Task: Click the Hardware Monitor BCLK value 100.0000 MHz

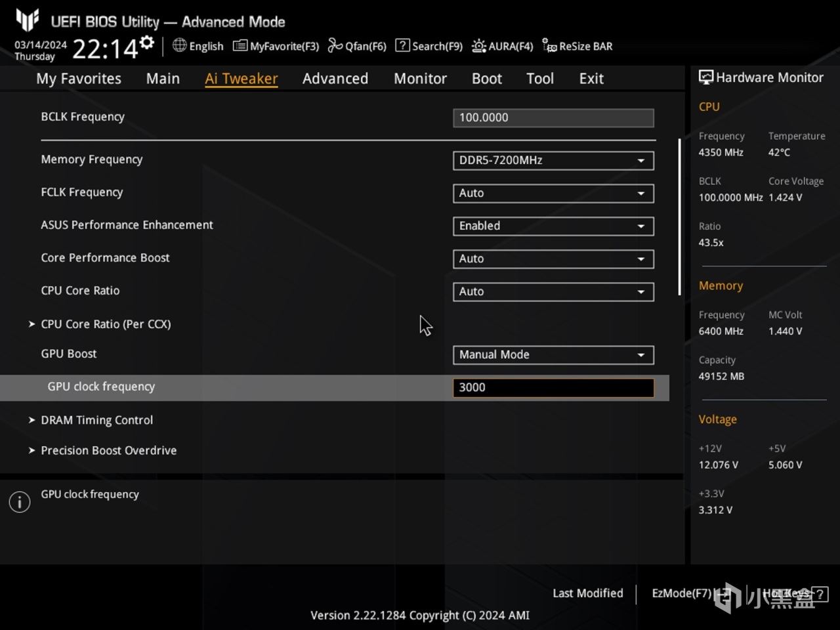Action: 731,198
